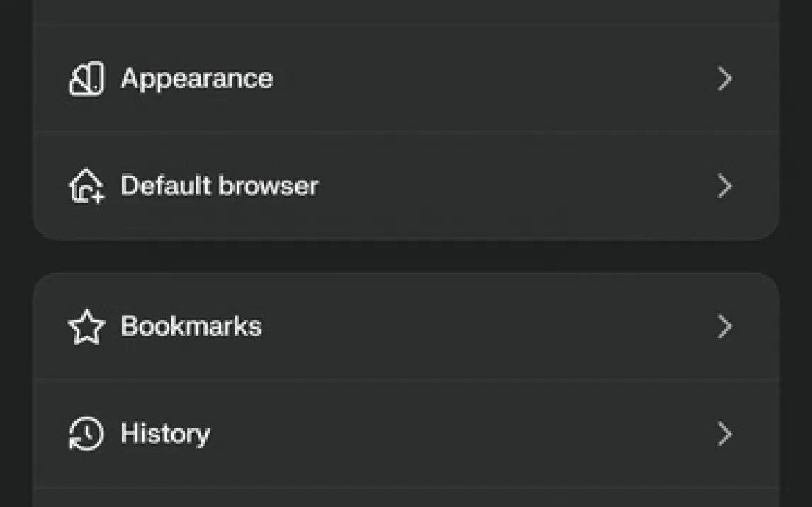The width and height of the screenshot is (812, 507).
Task: Click the History clock icon
Action: [x=86, y=434]
